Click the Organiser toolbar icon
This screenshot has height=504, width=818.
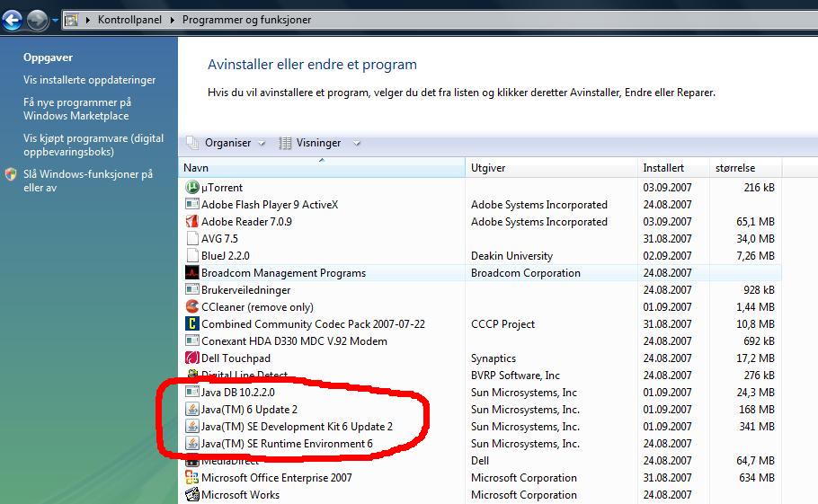(192, 143)
